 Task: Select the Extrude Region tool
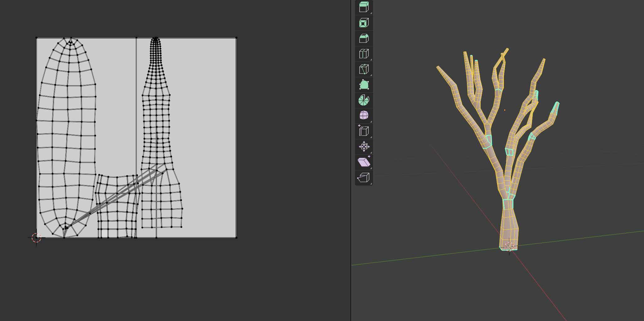point(364,7)
